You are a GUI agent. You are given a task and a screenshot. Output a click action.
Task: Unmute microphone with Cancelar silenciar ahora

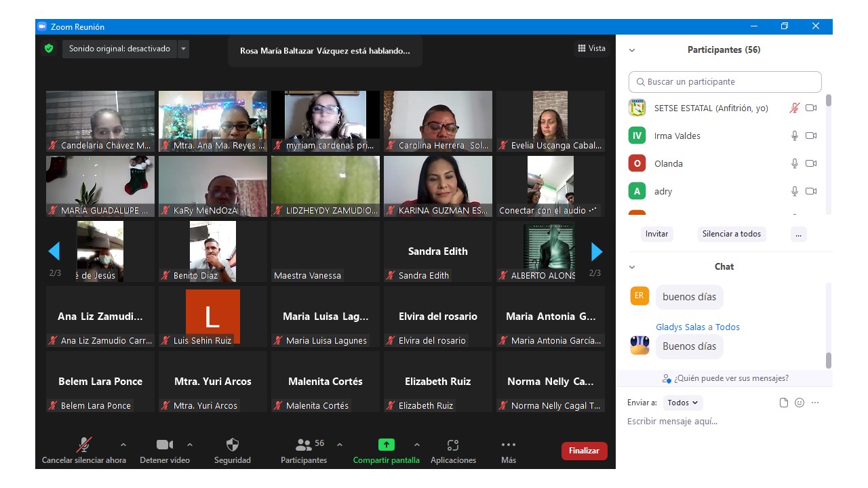[x=84, y=445]
